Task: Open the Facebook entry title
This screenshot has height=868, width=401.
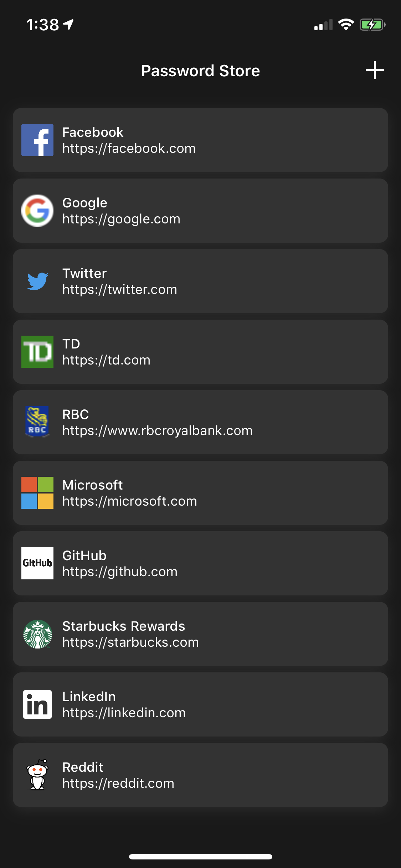Action: click(93, 132)
